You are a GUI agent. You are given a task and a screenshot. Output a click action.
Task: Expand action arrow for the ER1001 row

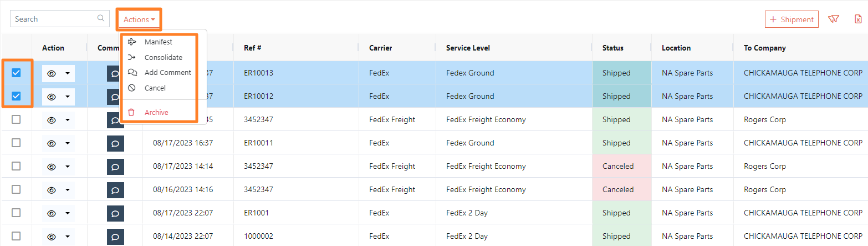[68, 213]
